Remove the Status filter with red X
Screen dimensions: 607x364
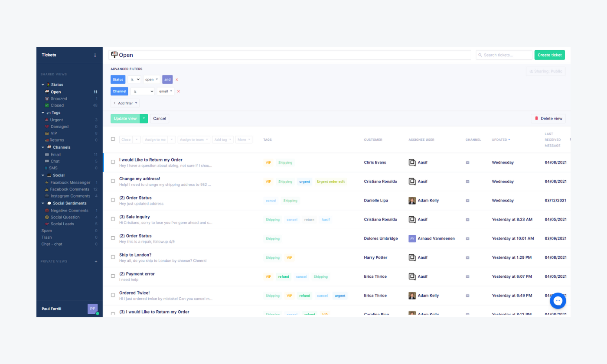tap(177, 80)
